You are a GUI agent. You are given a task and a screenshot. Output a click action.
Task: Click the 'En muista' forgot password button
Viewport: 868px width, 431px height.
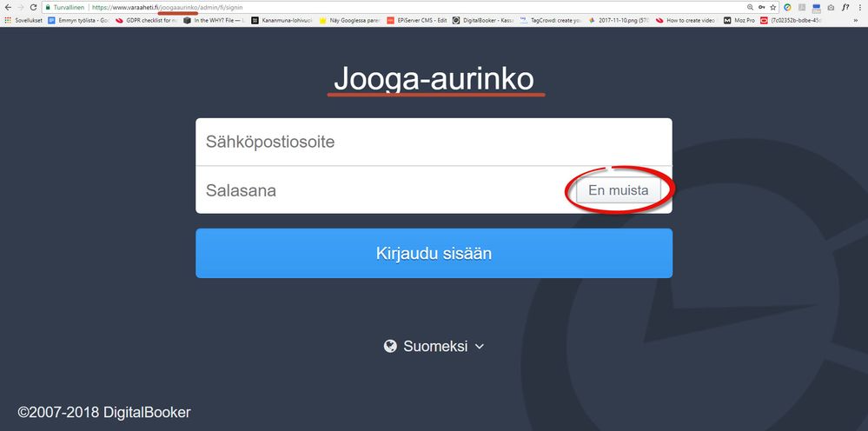point(619,190)
